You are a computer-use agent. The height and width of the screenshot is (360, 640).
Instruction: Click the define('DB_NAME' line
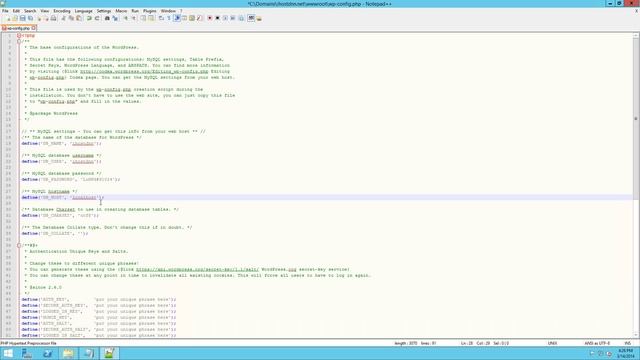tap(61, 144)
